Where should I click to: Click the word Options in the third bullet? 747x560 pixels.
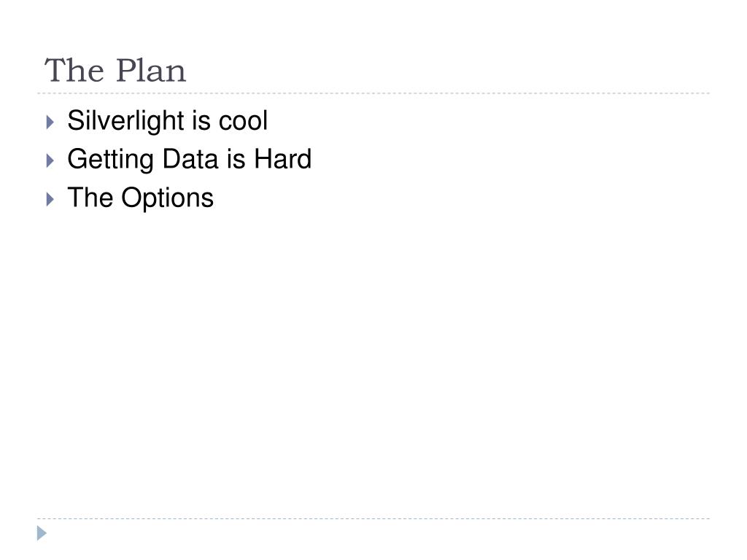167,198
